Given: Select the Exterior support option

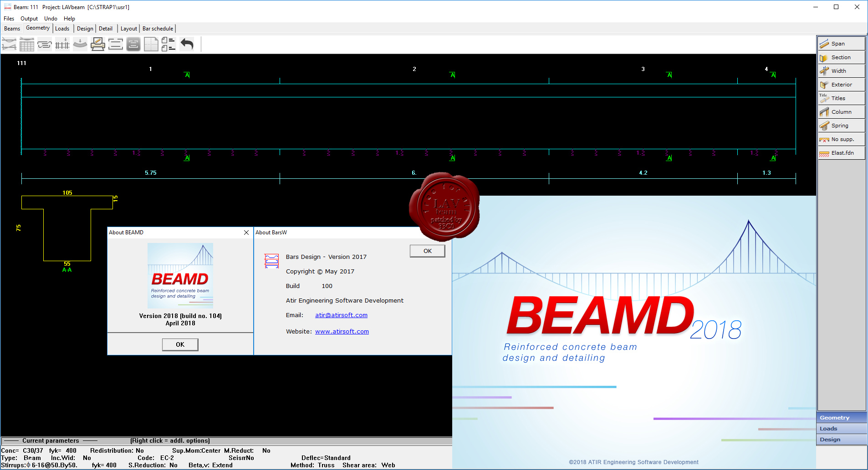Looking at the screenshot, I should tap(841, 85).
